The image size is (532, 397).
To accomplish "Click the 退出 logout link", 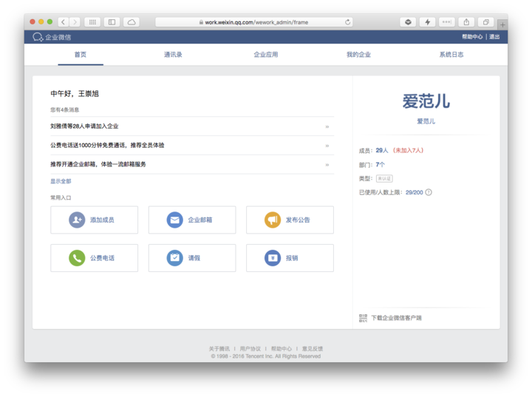I will click(x=494, y=37).
